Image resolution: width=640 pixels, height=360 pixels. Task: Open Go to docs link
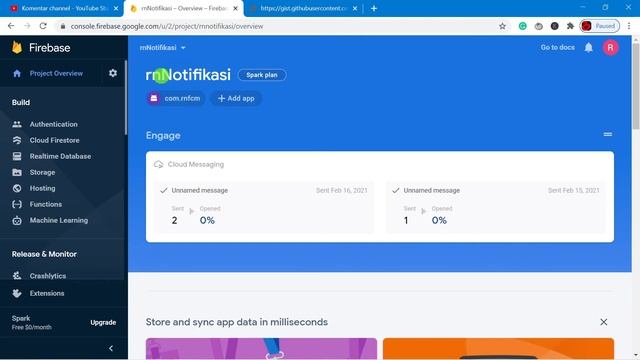click(558, 47)
